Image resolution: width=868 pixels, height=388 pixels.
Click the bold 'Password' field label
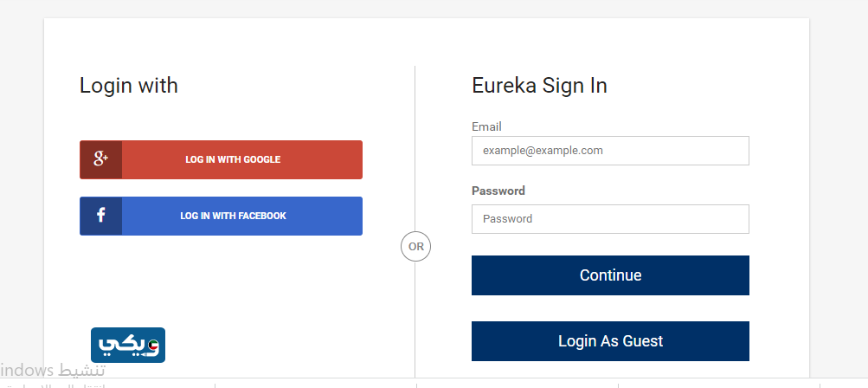tap(498, 191)
